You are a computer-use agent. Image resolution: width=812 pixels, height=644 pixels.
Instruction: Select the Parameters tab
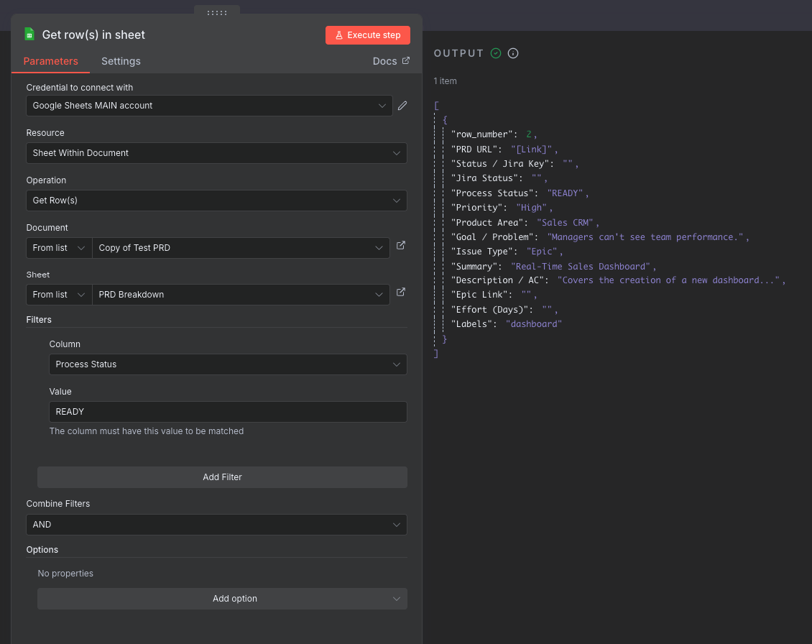coord(50,61)
